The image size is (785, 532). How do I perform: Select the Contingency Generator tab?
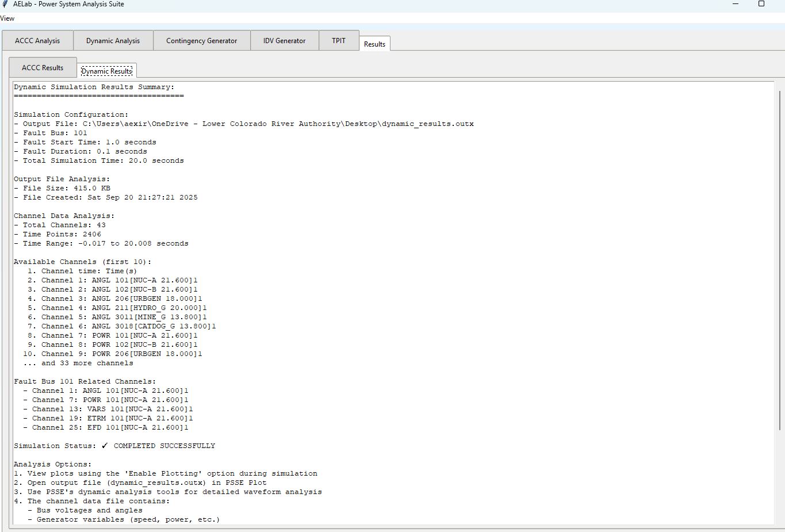click(201, 40)
